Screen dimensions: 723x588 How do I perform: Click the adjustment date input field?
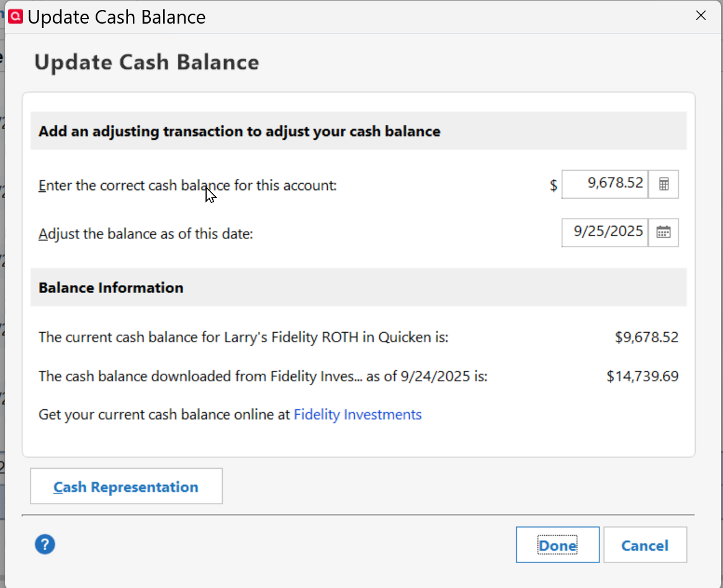[604, 232]
